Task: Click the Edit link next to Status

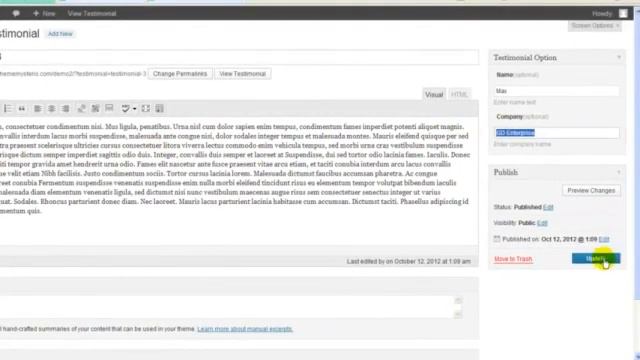Action: (x=548, y=207)
